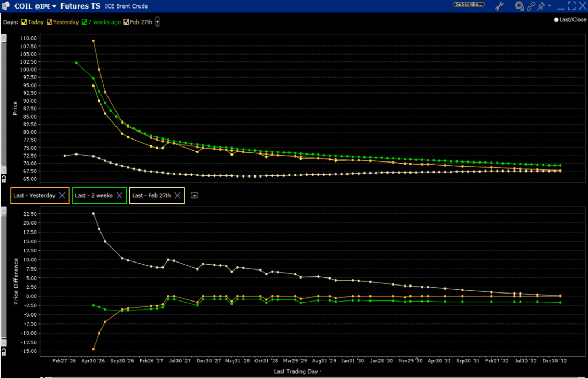Pin the Futures TS window

pyautogui.click(x=541, y=6)
